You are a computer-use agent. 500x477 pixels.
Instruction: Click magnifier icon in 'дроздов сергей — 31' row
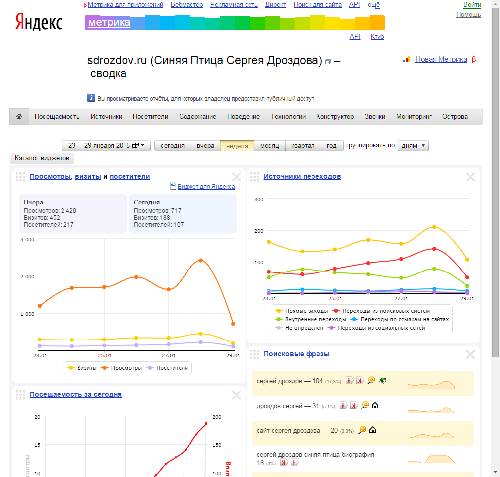click(365, 405)
